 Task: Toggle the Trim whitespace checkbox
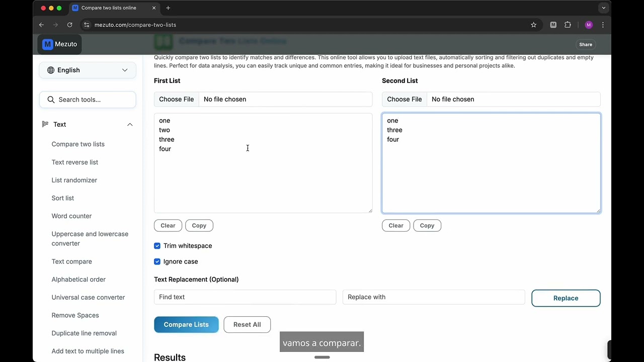(x=157, y=246)
